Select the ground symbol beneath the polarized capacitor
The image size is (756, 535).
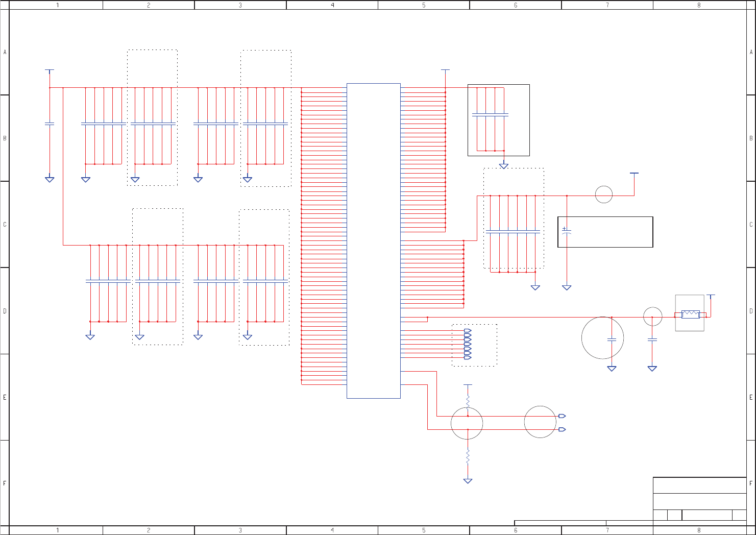tap(567, 287)
